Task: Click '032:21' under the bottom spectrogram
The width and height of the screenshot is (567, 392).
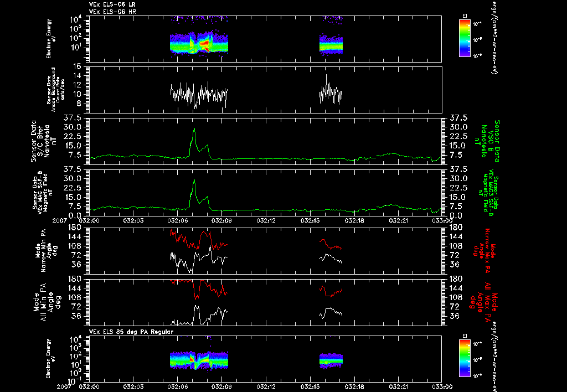Action: pyautogui.click(x=399, y=386)
